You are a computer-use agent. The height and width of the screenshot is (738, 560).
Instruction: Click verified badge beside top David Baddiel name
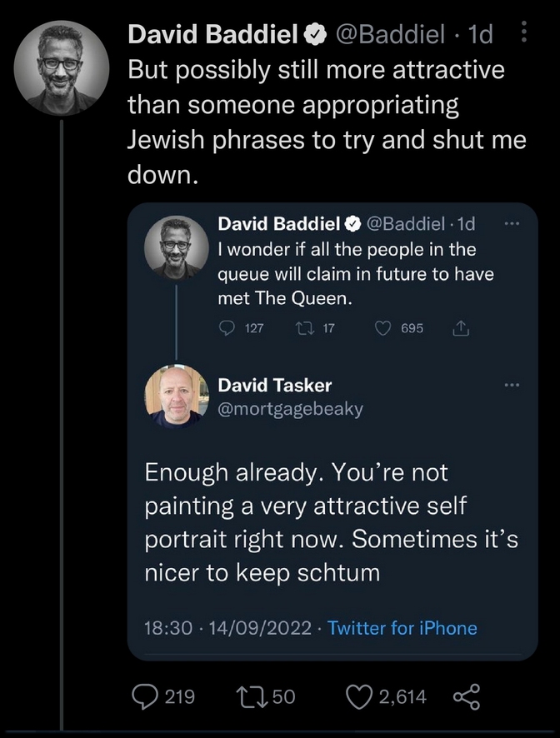click(313, 34)
